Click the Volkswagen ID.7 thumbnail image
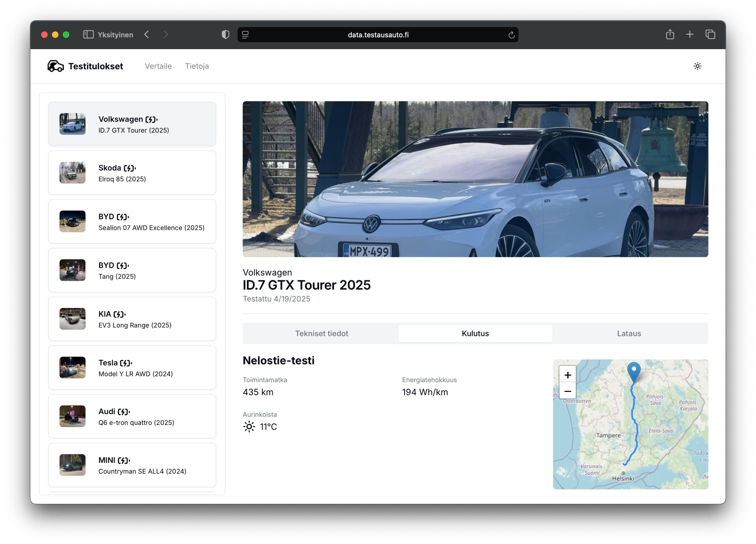 tap(72, 124)
